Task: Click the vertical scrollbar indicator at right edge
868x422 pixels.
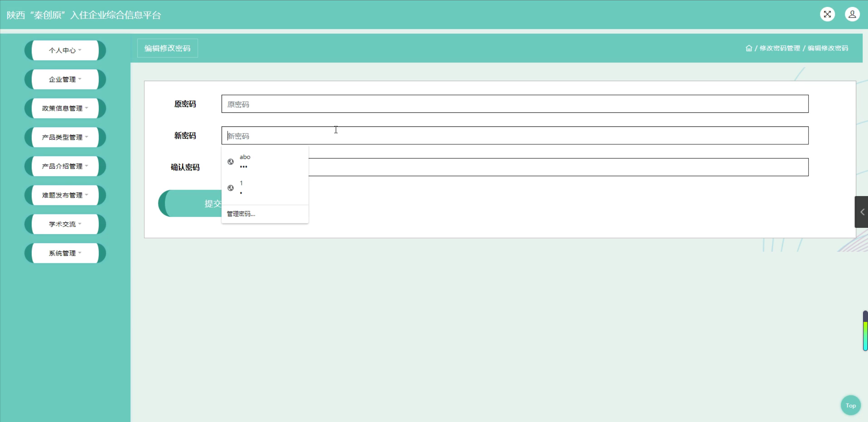Action: click(865, 330)
